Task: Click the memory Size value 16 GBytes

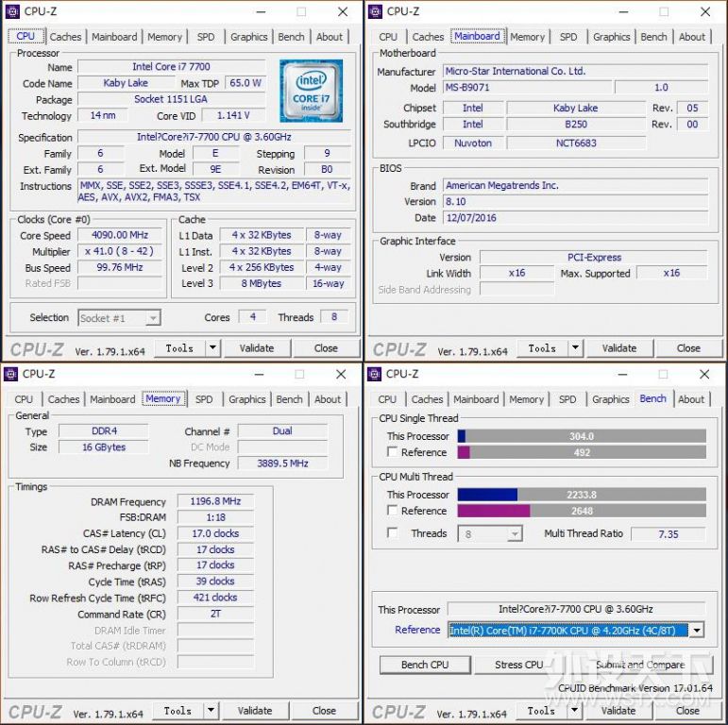Action: pyautogui.click(x=104, y=447)
